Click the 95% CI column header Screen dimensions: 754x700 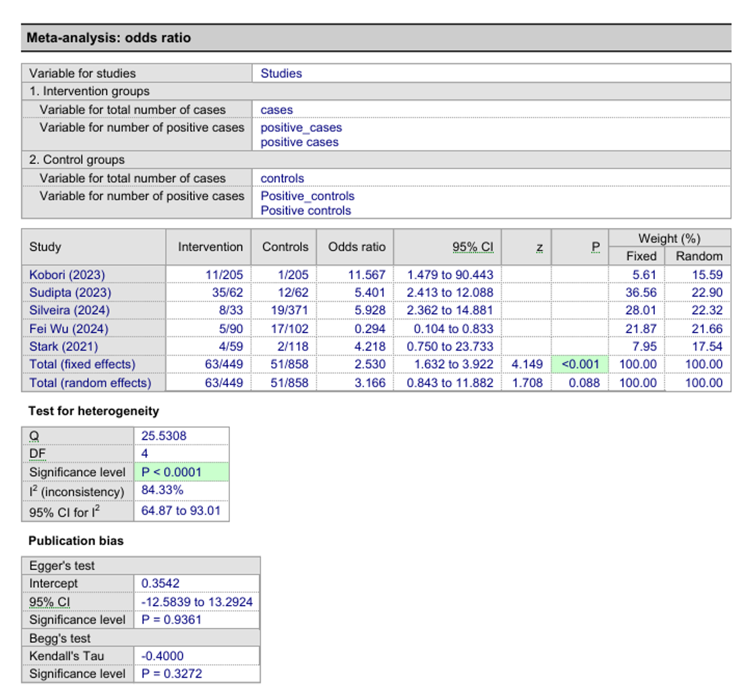472,247
